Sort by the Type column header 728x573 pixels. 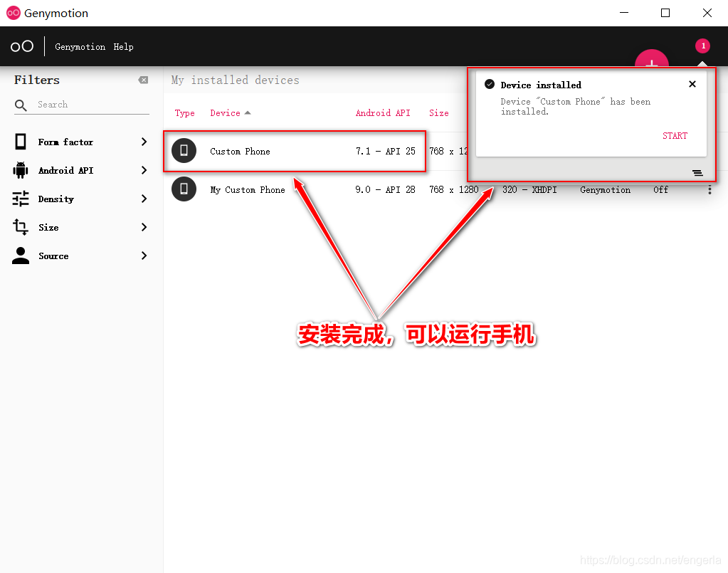(x=185, y=113)
